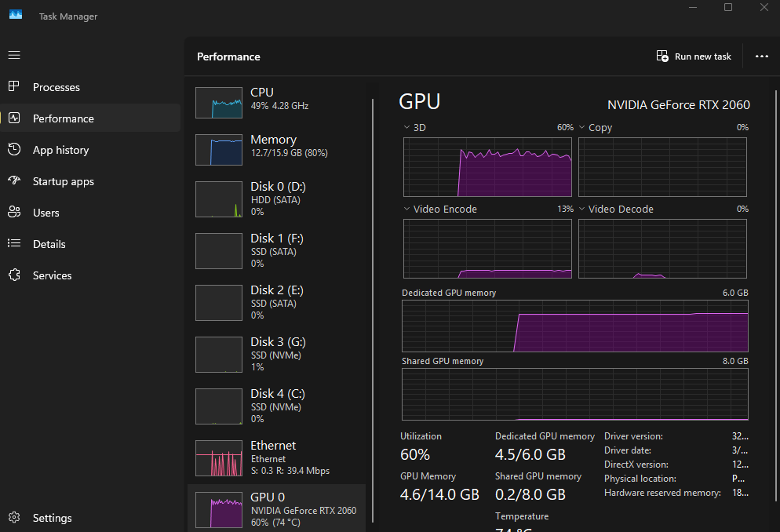Select the Memory mini graph thumbnail
Screen dimensions: 780x532
(219, 150)
